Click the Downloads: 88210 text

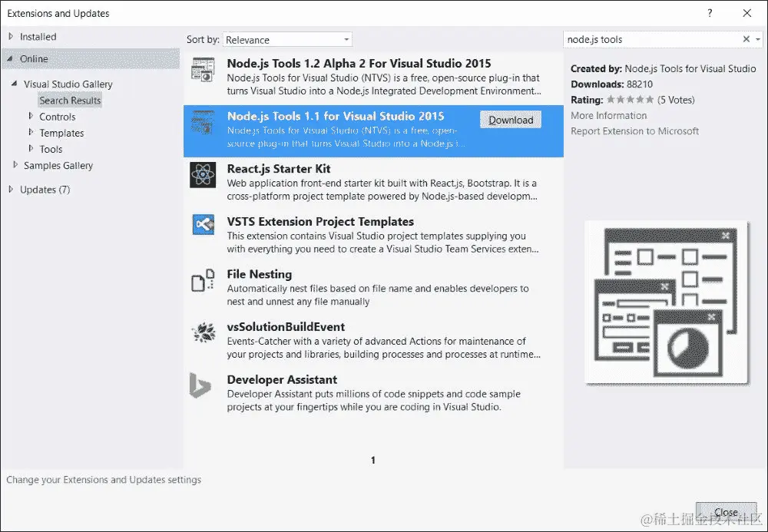pyautogui.click(x=612, y=84)
